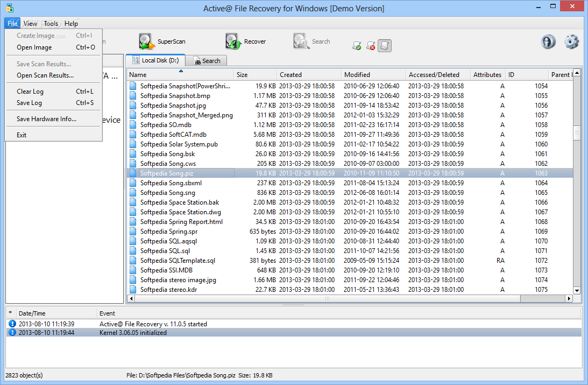Sort file list by Created column

point(309,75)
